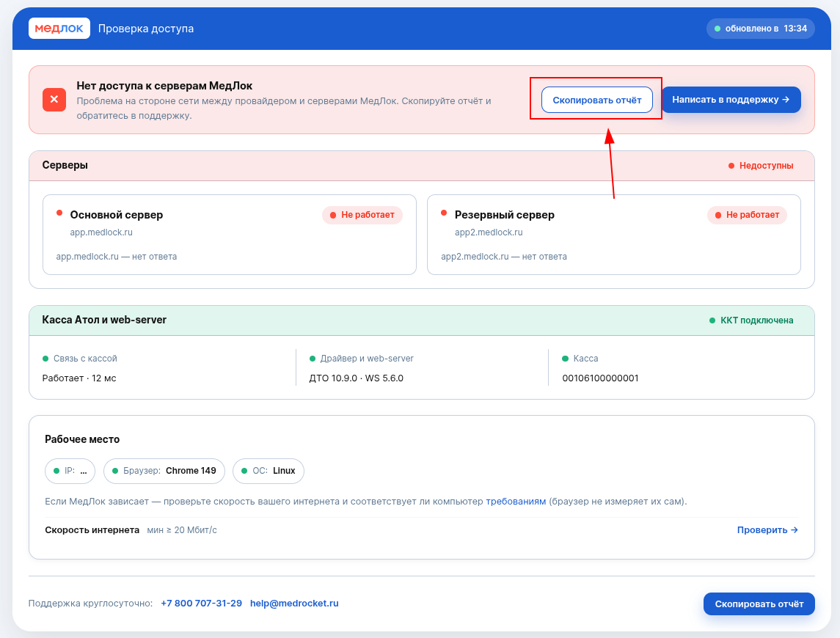Click the обновлено в 13:34 status badge
Image resolution: width=840 pixels, height=638 pixels.
[760, 29]
